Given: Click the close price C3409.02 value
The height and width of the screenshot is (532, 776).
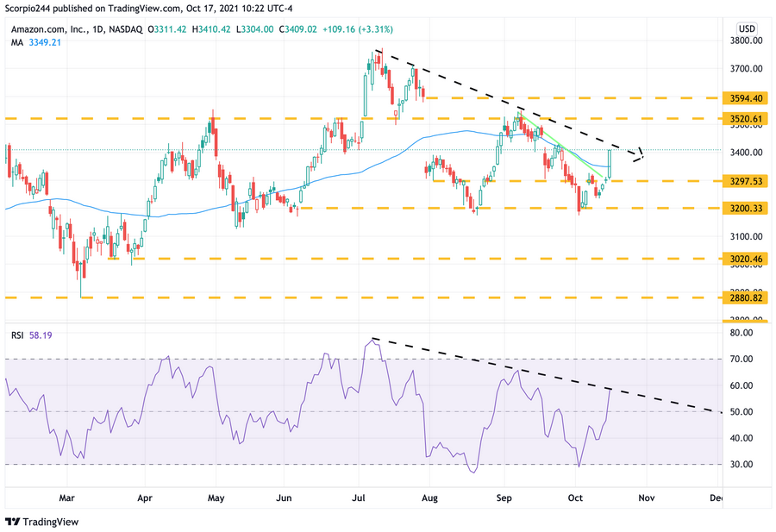Looking at the screenshot, I should 297,29.
